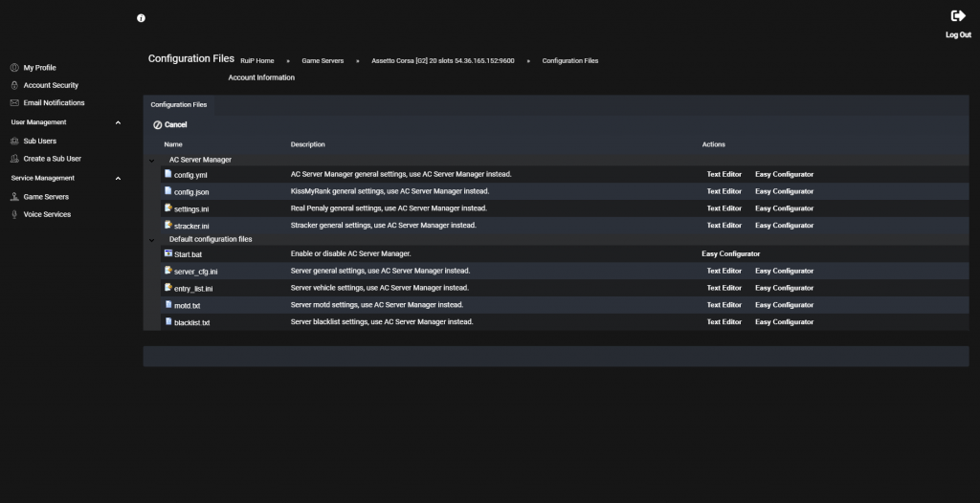Screen dimensions: 980x503
Task: Click the stracker.ini file icon
Action: click(168, 225)
